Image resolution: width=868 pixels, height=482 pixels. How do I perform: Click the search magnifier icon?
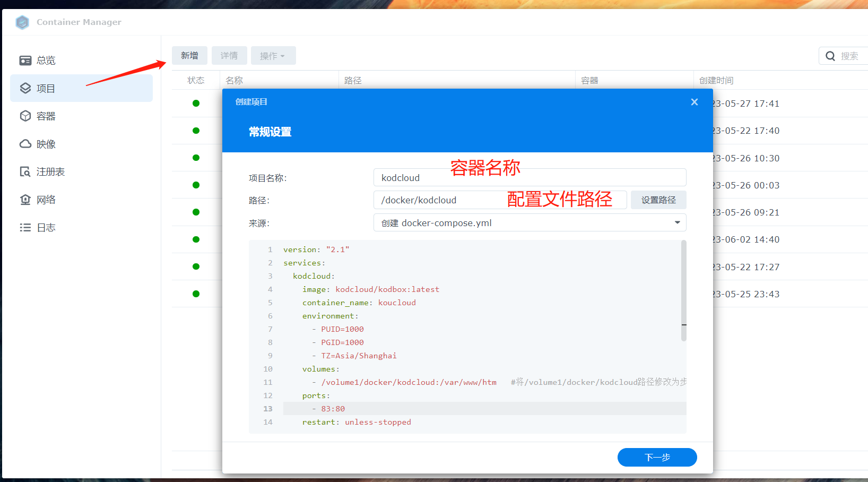pos(830,56)
